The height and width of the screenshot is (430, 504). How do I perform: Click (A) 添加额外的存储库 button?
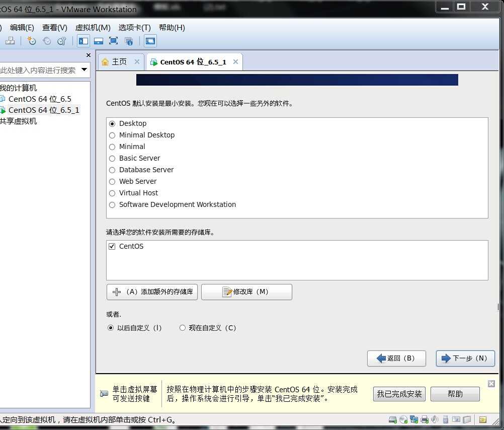(x=152, y=292)
